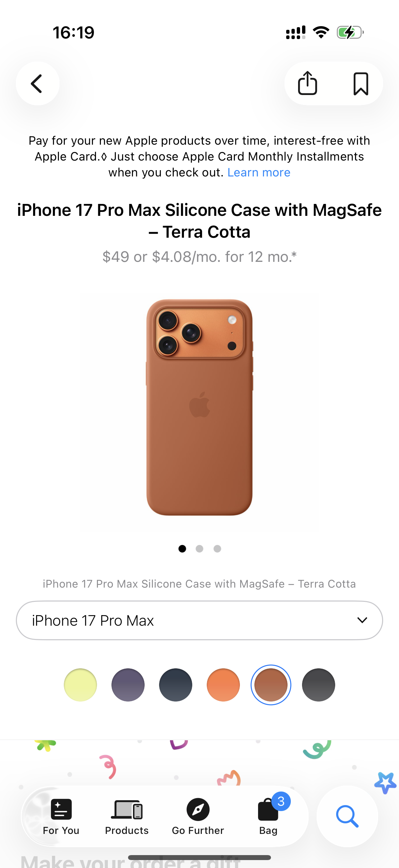Choose the purple case color swatch

pos(128,685)
